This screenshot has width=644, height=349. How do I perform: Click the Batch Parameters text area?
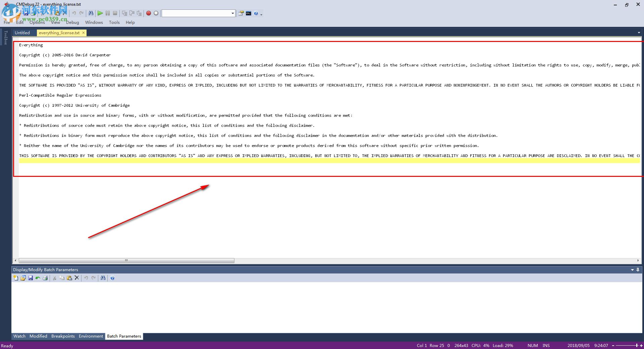pos(327,307)
